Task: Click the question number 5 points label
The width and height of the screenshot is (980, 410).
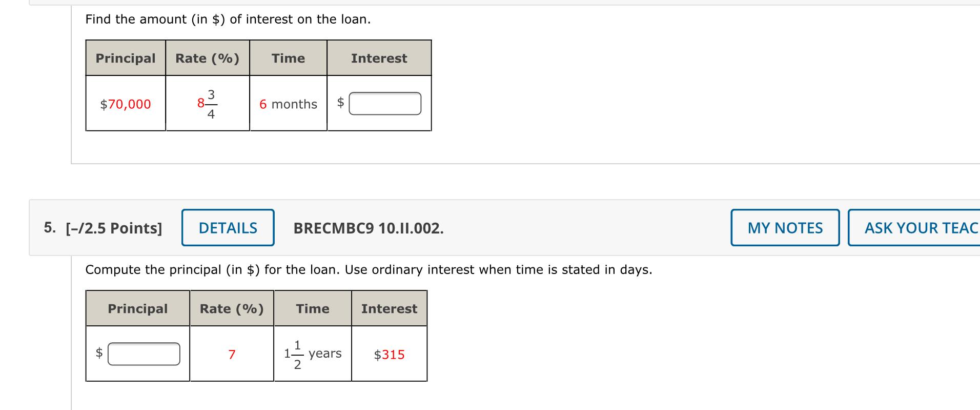Action: [113, 228]
